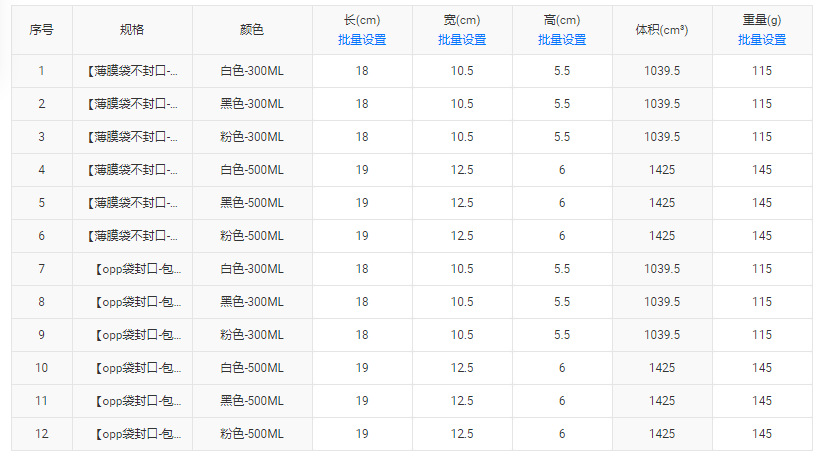Select the 序号 column header

tap(41, 30)
